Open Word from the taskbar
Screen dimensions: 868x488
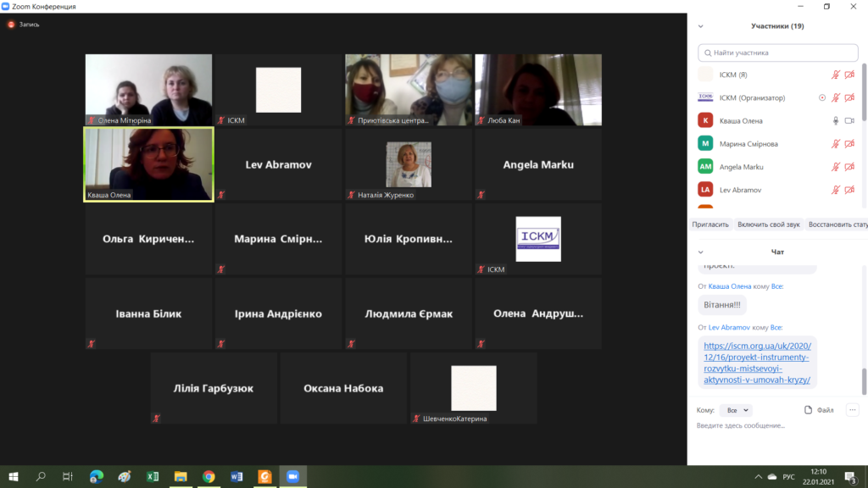[237, 476]
